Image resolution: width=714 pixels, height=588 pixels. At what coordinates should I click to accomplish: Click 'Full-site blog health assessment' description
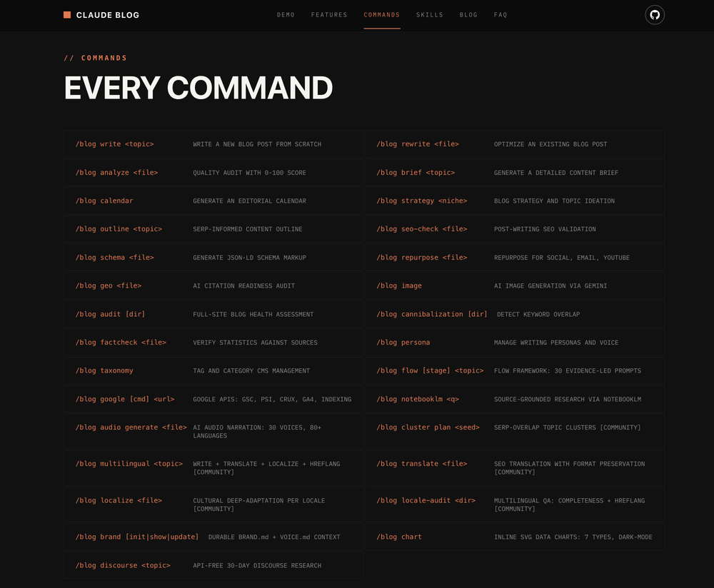tap(253, 314)
